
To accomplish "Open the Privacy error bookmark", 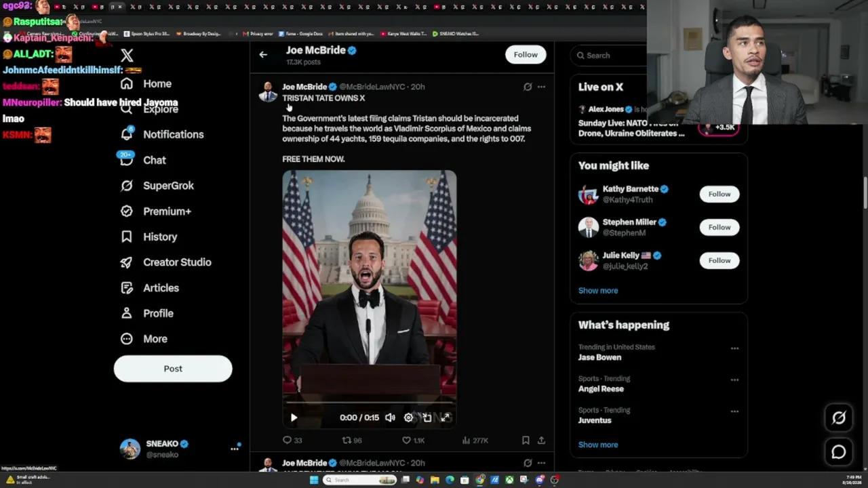I will tap(258, 34).
